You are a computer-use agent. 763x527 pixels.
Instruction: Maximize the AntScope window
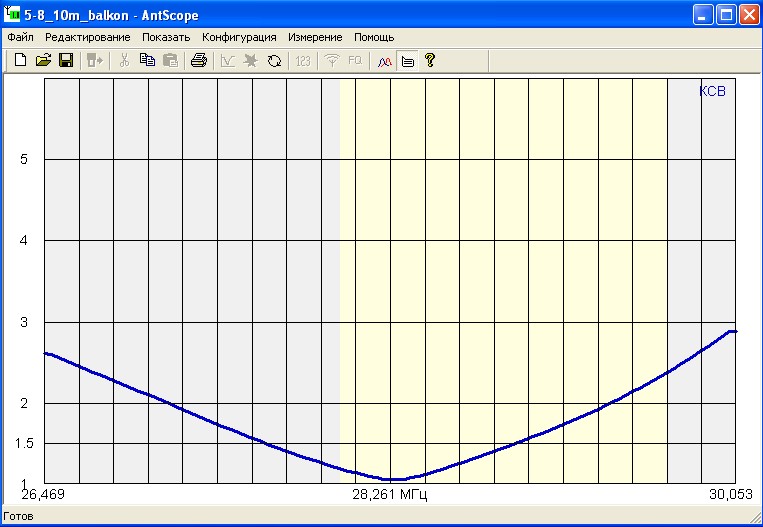coord(726,14)
